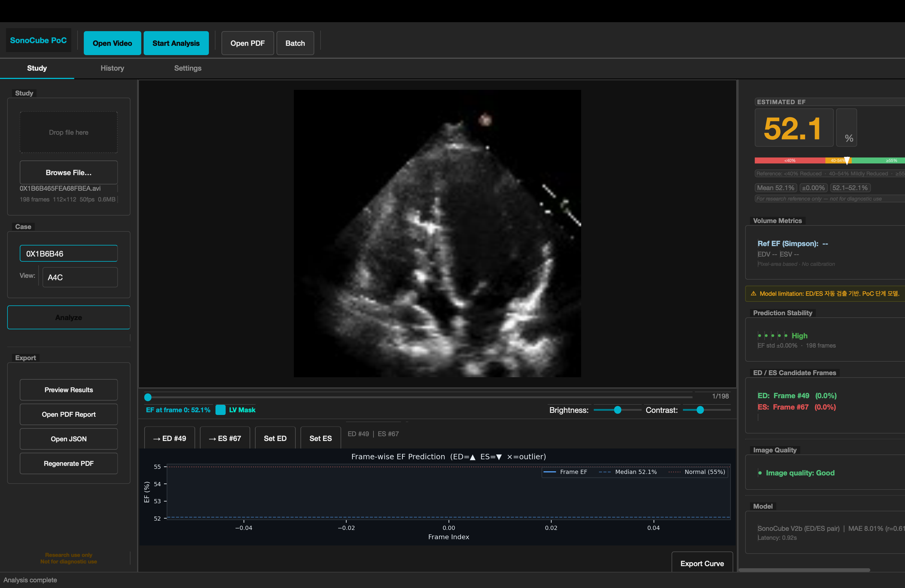Viewport: 905px width, 588px height.
Task: Click the Prediction Stability dots indicator
Action: (x=772, y=335)
